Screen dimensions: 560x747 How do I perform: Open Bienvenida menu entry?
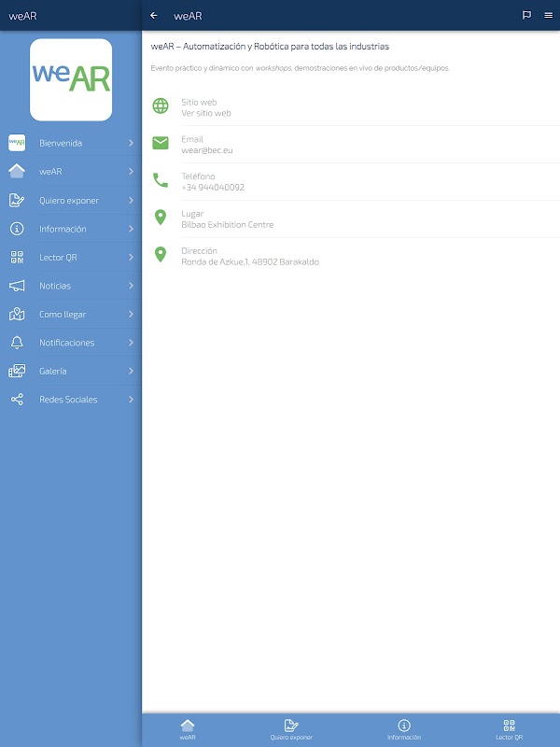71,143
